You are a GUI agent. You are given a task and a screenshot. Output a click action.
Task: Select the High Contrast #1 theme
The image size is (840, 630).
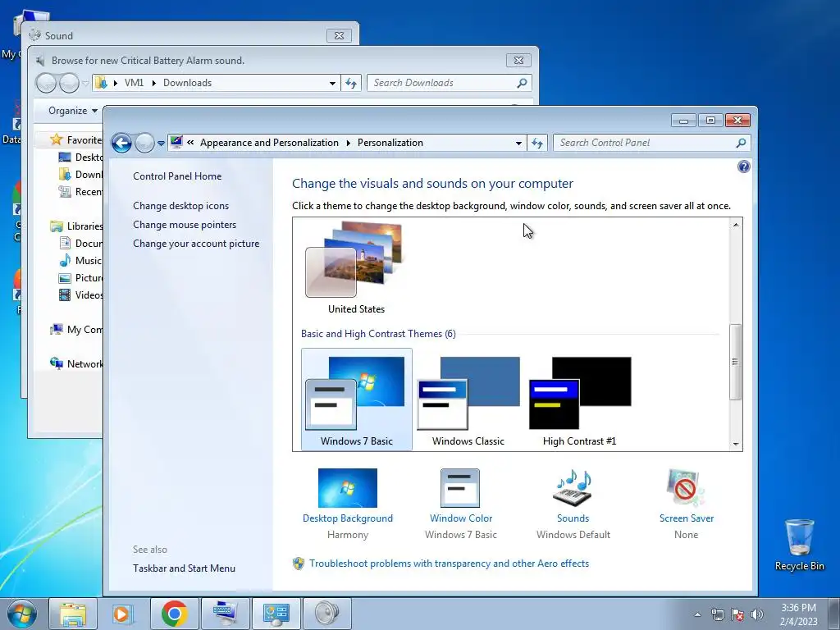pos(580,399)
